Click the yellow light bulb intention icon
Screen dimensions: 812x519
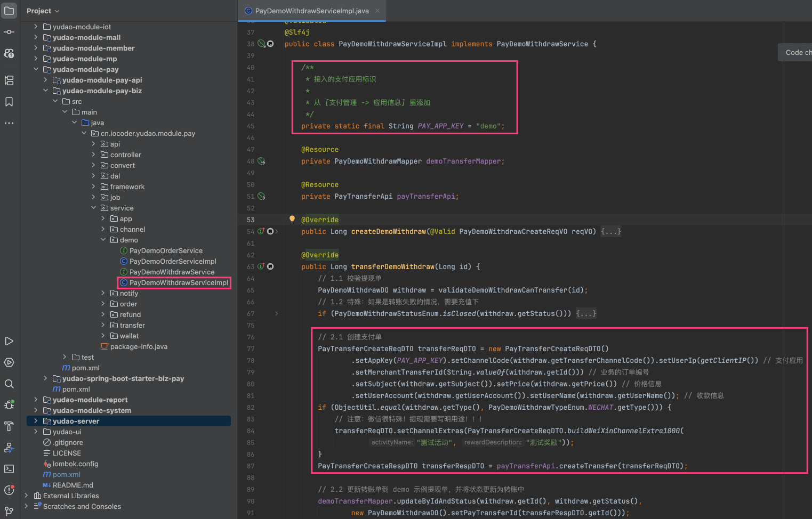(292, 219)
